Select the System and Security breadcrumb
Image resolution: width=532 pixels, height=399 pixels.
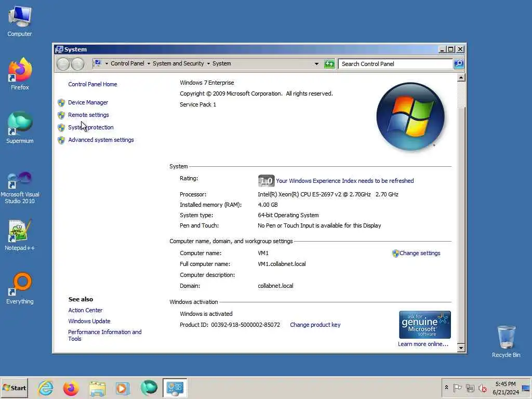coord(178,63)
